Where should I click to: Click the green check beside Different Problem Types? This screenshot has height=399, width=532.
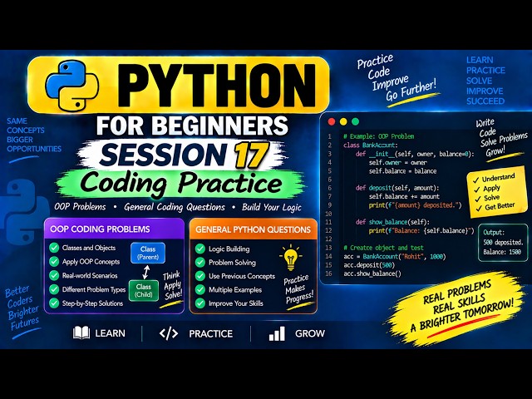(x=54, y=289)
